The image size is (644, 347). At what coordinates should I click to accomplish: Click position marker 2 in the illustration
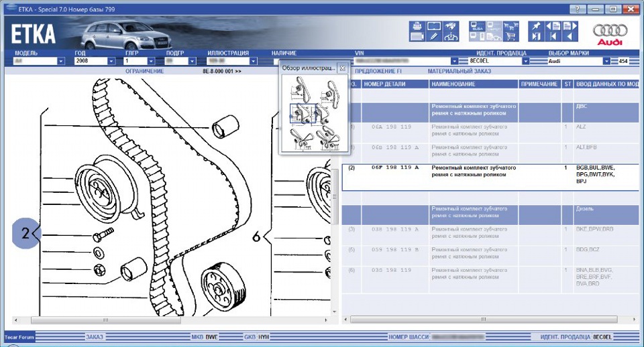tap(25, 233)
